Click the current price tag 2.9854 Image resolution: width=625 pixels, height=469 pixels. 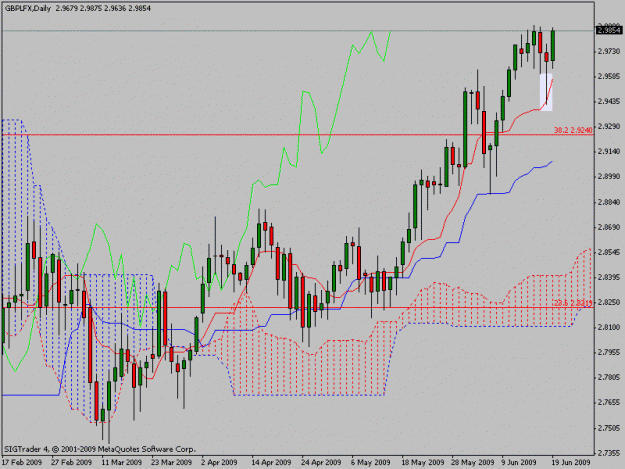[609, 30]
